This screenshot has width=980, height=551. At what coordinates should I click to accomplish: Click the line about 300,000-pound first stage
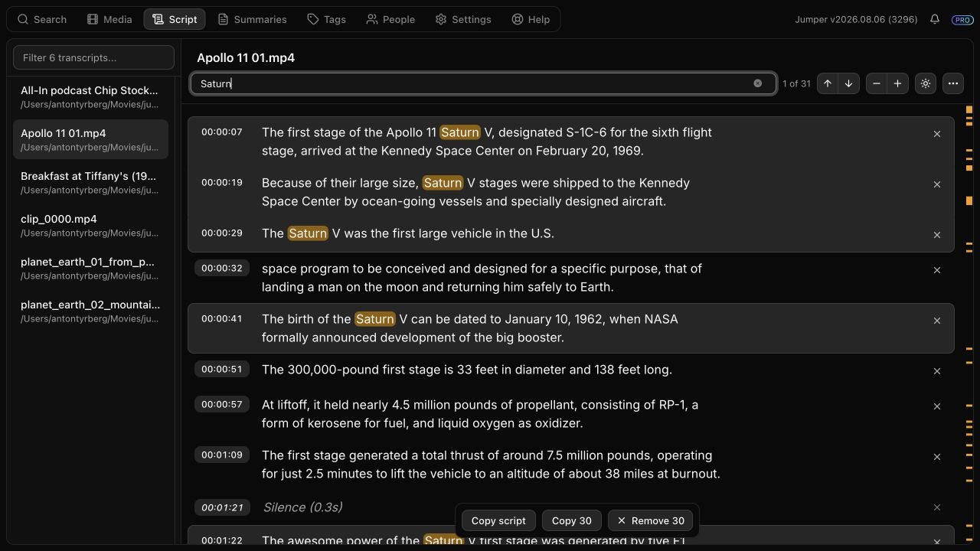pos(467,370)
